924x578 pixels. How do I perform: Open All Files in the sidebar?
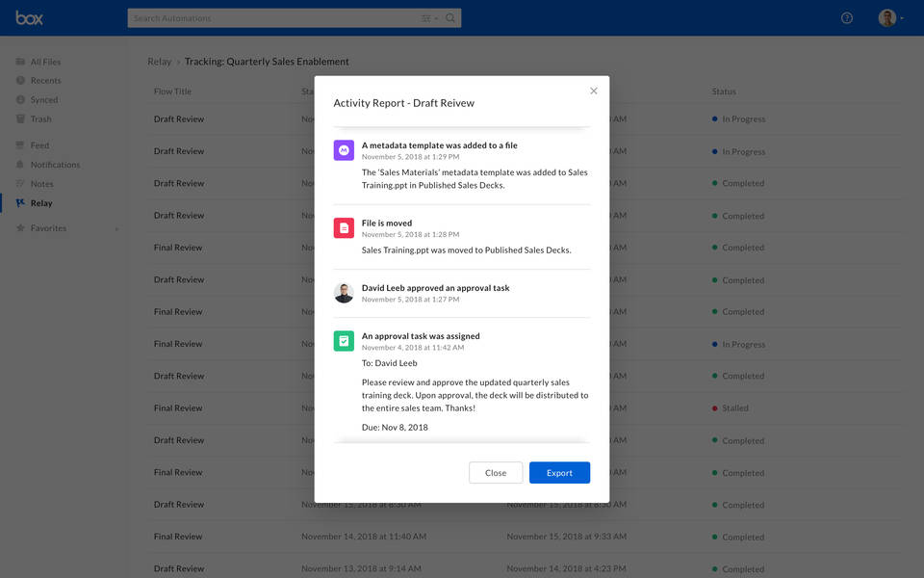click(44, 62)
